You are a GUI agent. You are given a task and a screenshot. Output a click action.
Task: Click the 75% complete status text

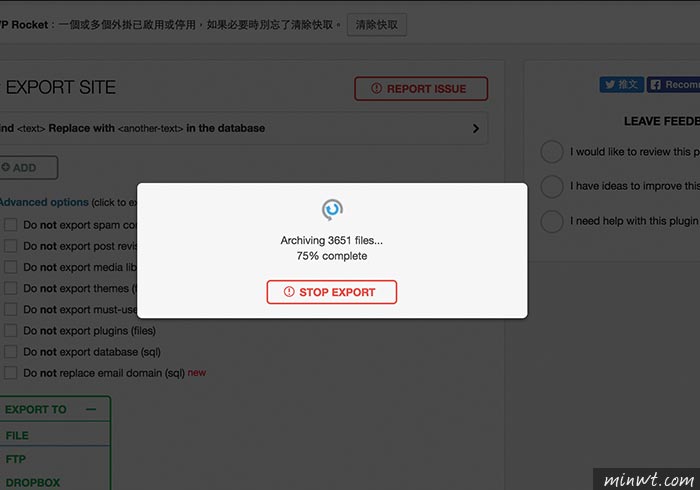[x=332, y=256]
